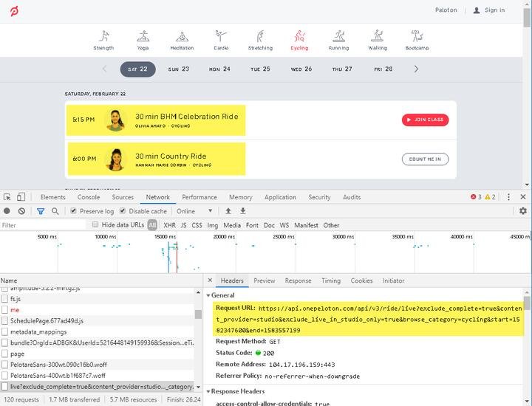532x406 pixels.
Task: Switch to the Sources tab
Action: pos(123,197)
